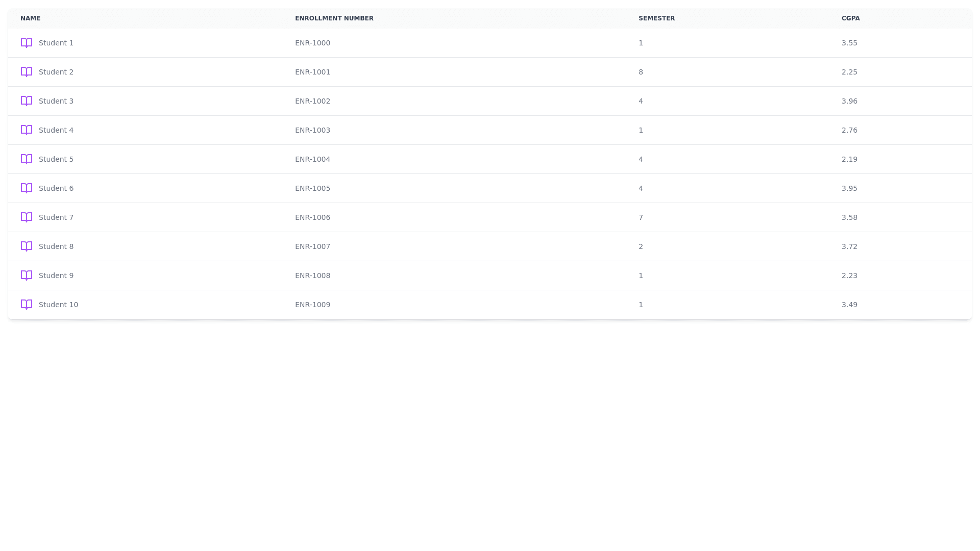Click the book icon beside Student 1
Screen dimensions: 980x551
coord(27,43)
